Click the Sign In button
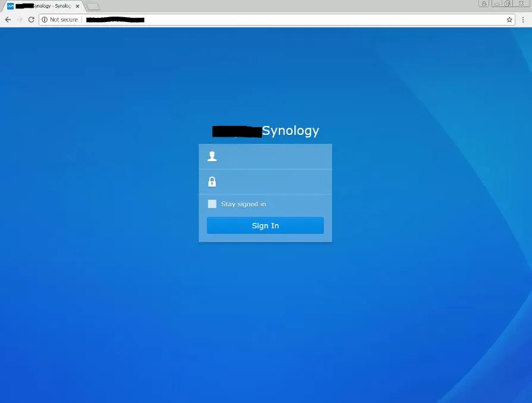The width and height of the screenshot is (532, 403). coord(265,226)
